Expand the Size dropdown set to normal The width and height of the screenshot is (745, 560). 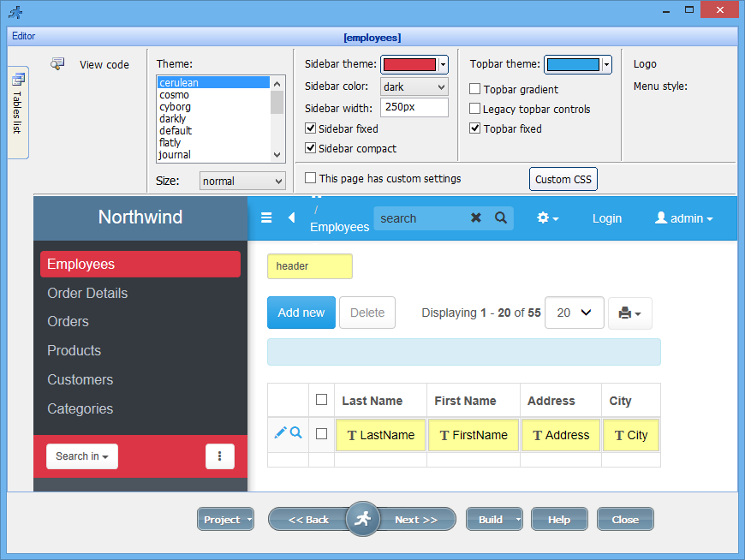pyautogui.click(x=242, y=182)
